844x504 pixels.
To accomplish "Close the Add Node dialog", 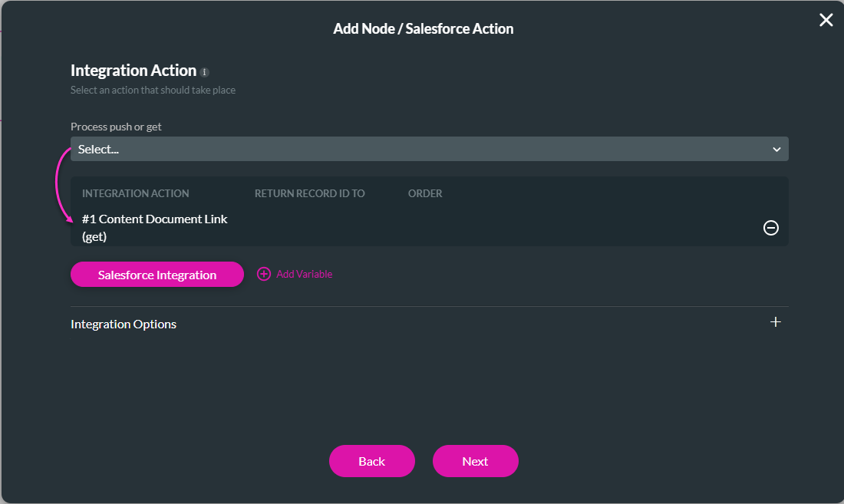I will pyautogui.click(x=826, y=20).
